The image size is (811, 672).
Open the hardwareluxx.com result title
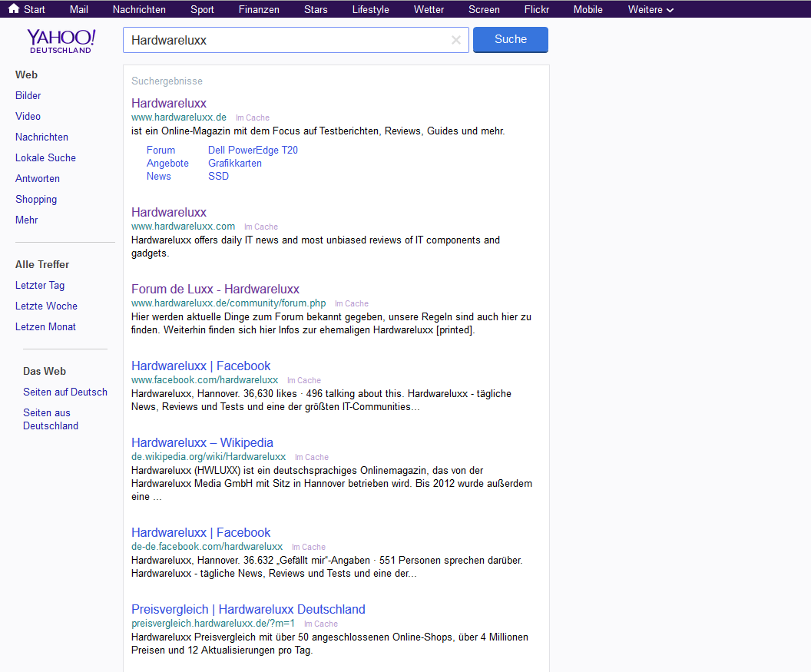[169, 212]
